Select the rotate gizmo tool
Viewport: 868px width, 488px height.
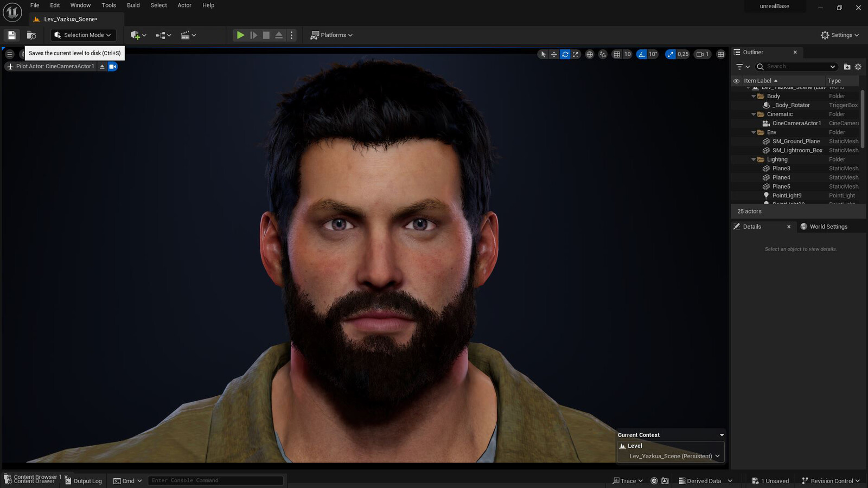coord(565,54)
